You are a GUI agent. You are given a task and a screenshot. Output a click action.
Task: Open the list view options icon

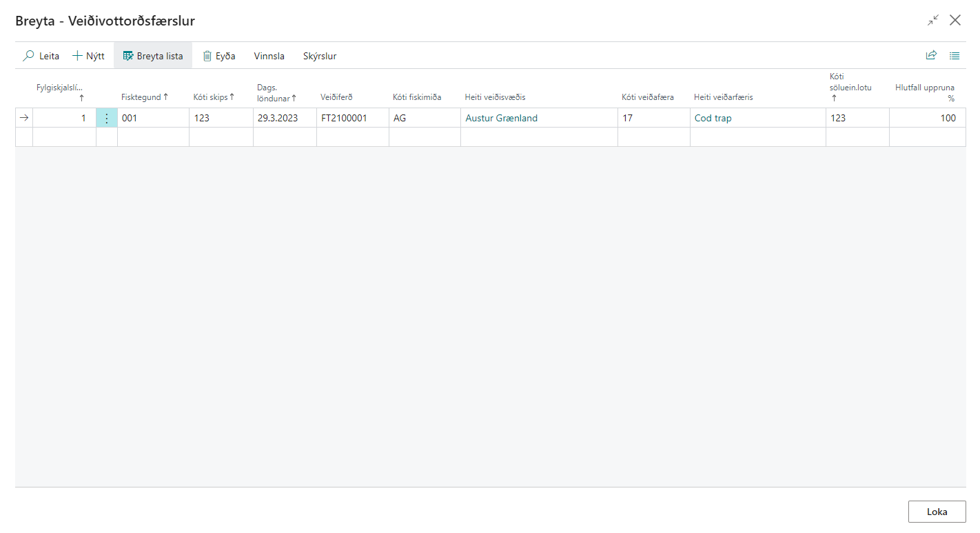coord(955,56)
